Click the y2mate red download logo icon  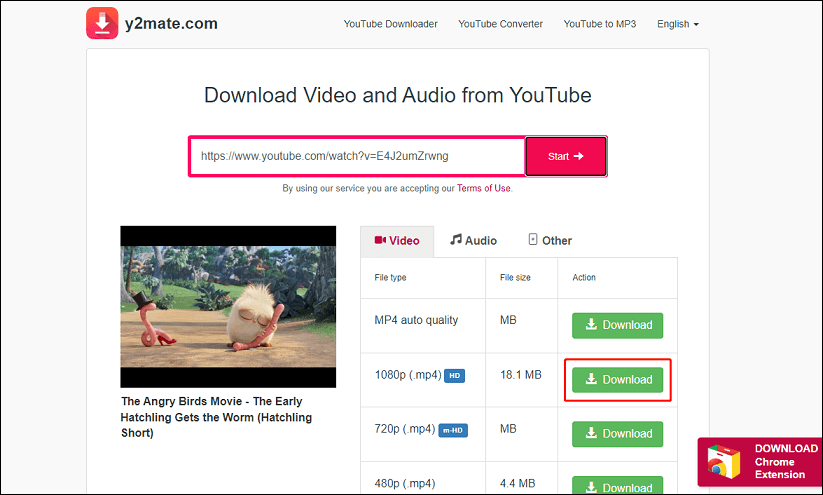click(102, 23)
